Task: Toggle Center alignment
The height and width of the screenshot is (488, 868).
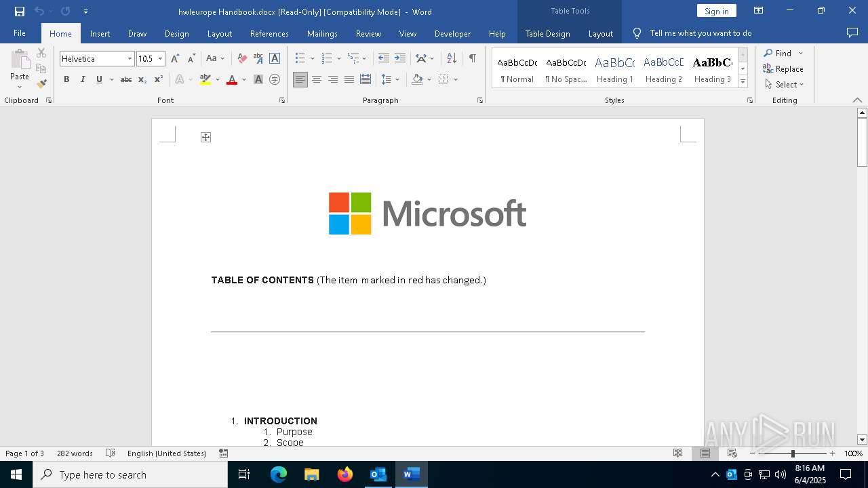Action: [x=317, y=79]
